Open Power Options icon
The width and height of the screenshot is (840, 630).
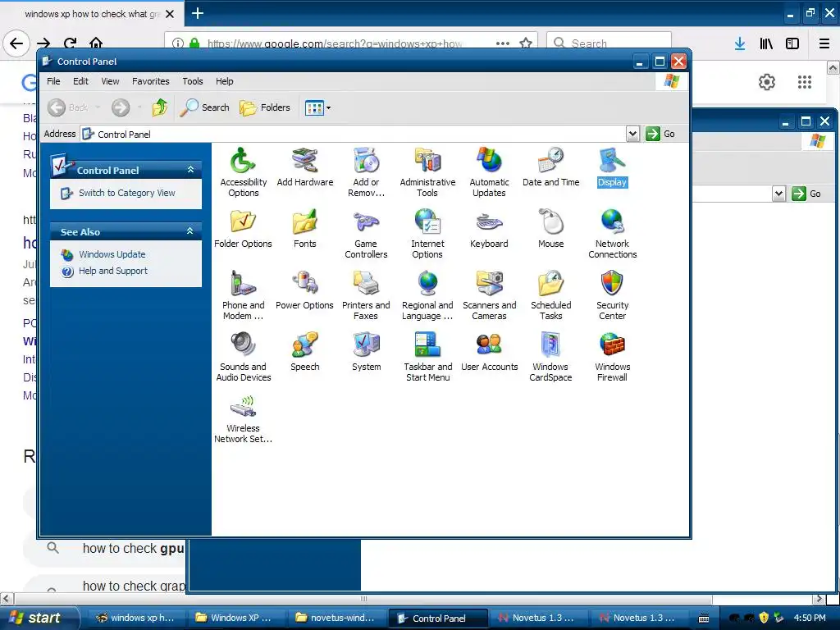pos(305,290)
